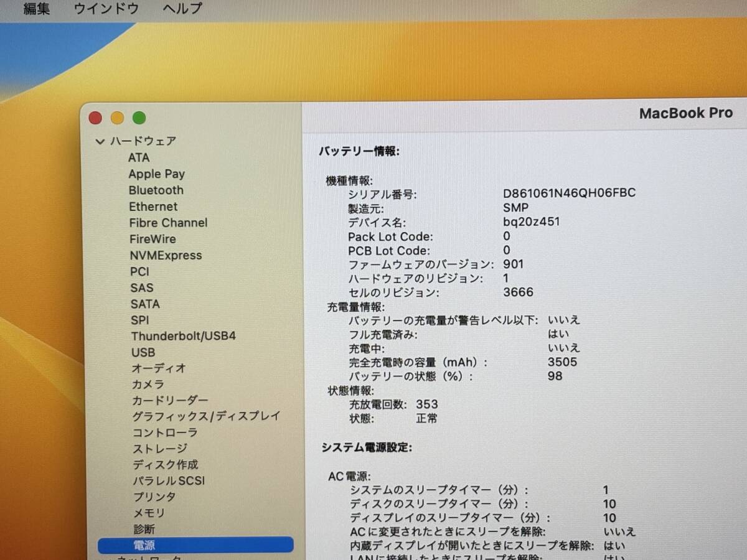Select 診断 in the sidebar
747x560 pixels.
coord(144,530)
